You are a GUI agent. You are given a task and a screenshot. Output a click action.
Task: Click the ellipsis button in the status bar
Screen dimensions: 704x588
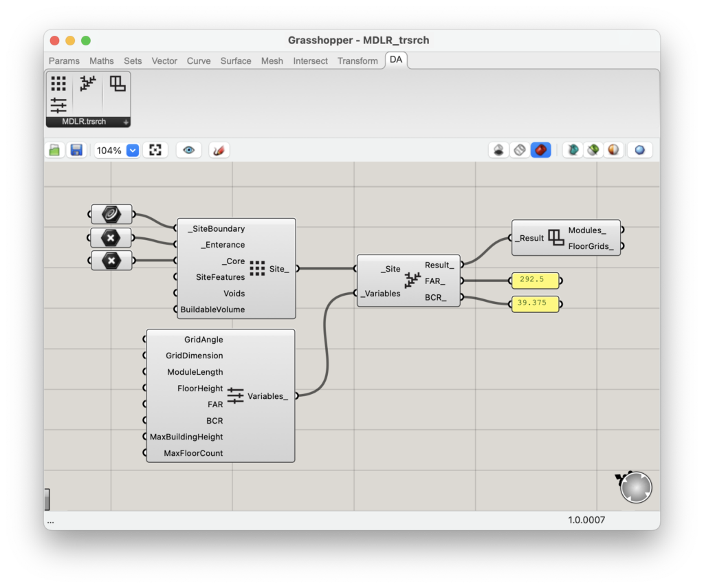tap(50, 521)
